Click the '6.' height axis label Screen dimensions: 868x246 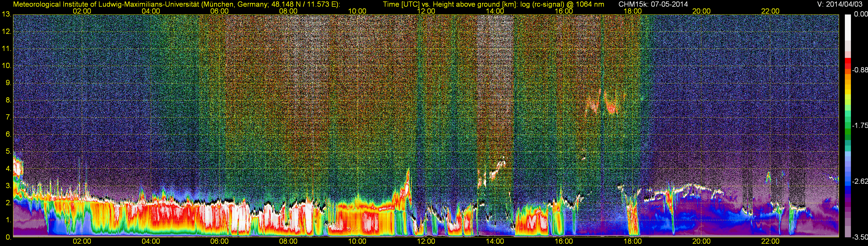coord(8,134)
